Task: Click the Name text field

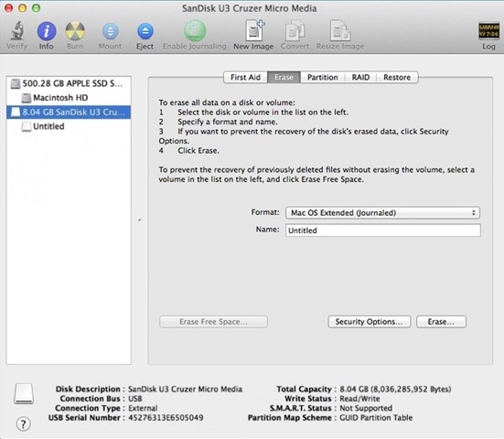Action: tap(383, 230)
